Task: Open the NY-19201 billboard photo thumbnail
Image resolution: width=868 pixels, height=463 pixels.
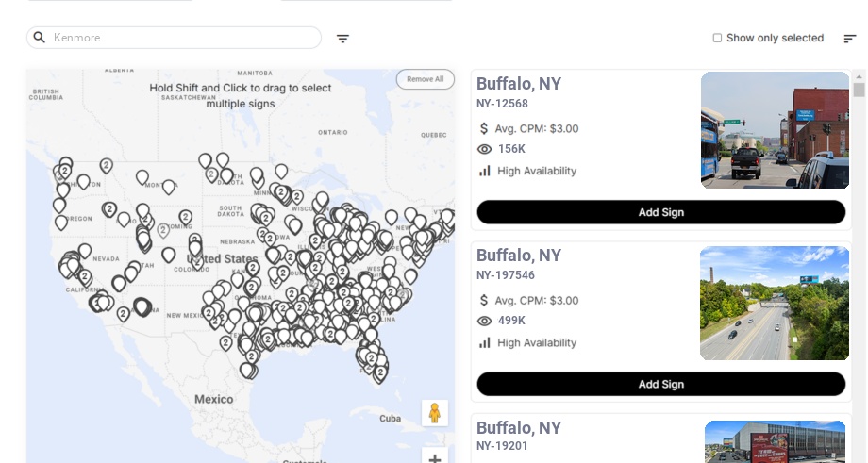Action: tap(775, 441)
